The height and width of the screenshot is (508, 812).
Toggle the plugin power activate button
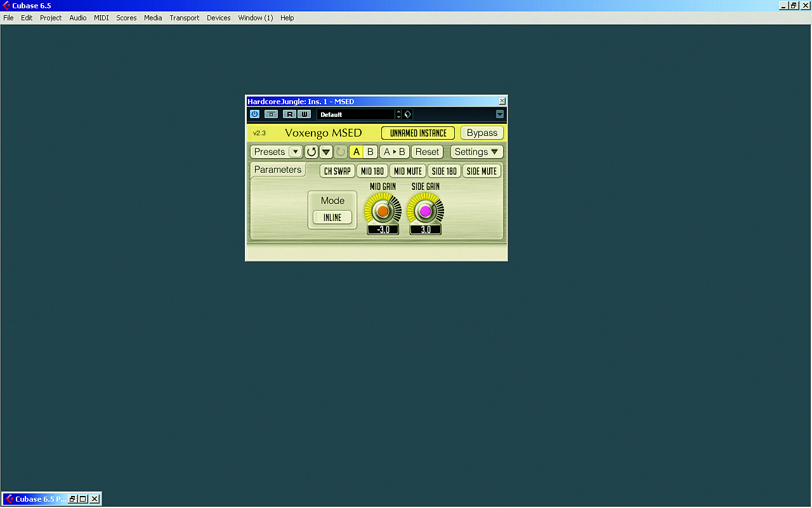point(254,114)
